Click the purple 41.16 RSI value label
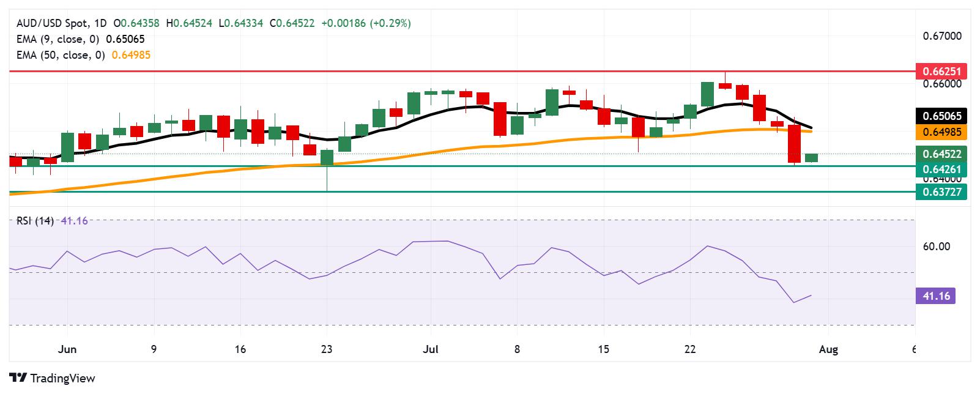 (x=935, y=296)
